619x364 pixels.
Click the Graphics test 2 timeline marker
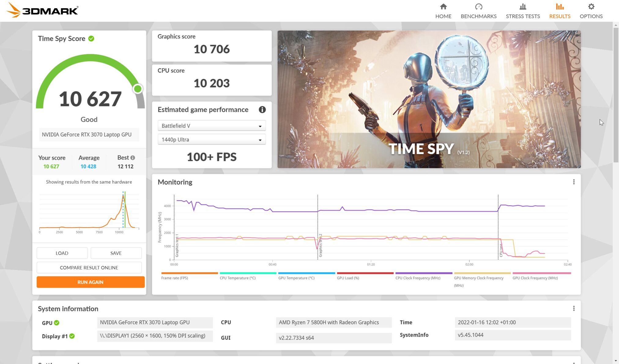pyautogui.click(x=321, y=245)
